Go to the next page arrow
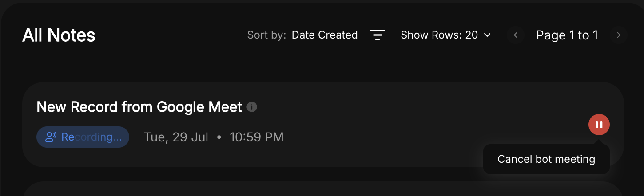This screenshot has height=196, width=644. pos(618,35)
